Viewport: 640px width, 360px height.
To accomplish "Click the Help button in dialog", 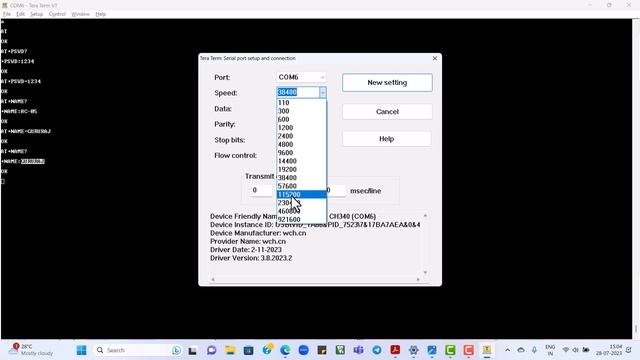I will tap(387, 139).
